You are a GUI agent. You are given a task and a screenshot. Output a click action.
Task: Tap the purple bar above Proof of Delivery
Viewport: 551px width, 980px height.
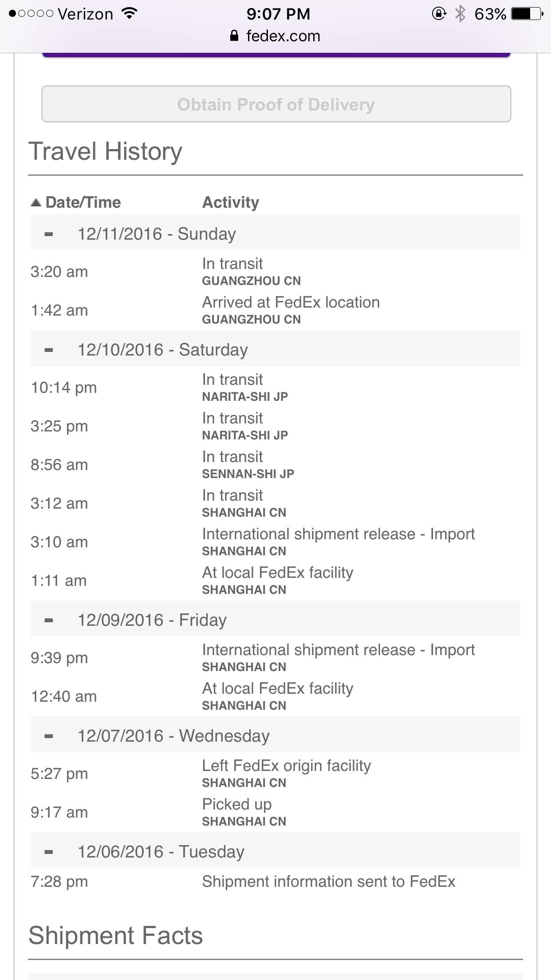tap(276, 55)
